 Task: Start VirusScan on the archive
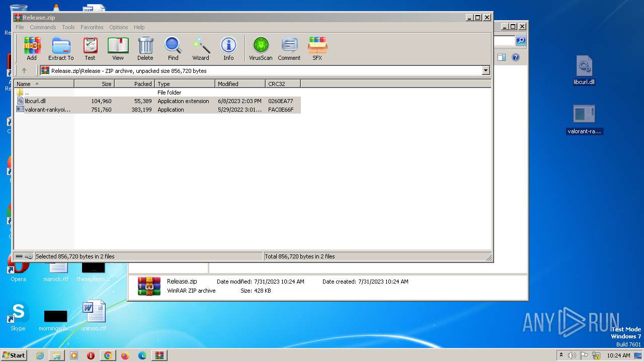click(261, 49)
